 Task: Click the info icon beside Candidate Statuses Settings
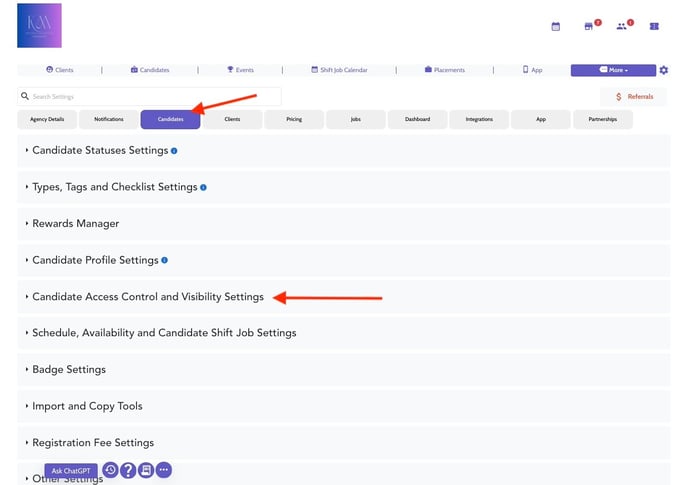[x=174, y=151]
